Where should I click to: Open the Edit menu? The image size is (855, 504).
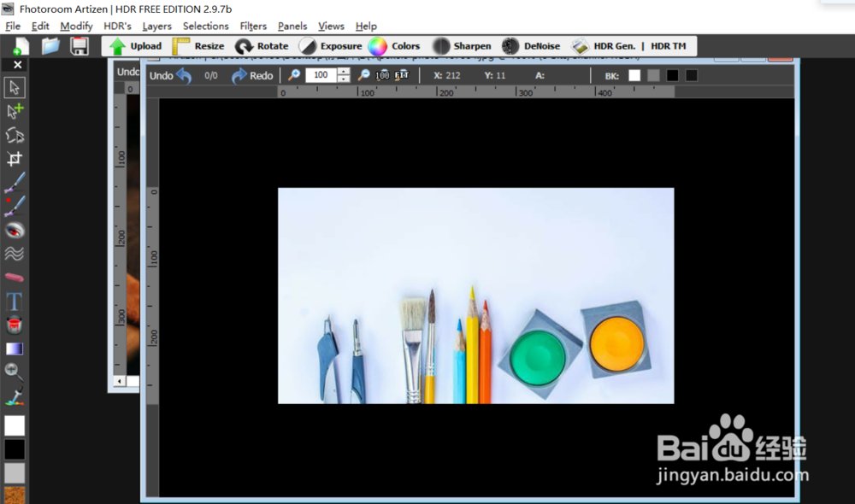[40, 26]
